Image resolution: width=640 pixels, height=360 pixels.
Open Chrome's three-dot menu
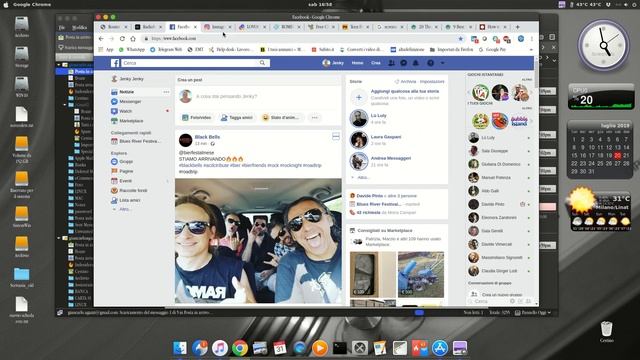(x=532, y=39)
